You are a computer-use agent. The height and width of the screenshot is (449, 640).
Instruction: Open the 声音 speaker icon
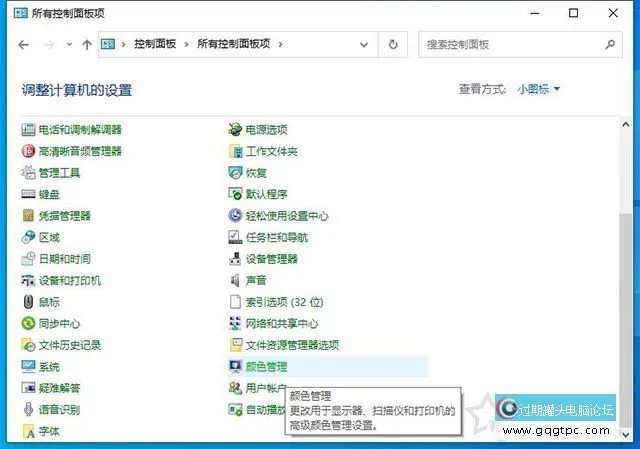coord(235,280)
